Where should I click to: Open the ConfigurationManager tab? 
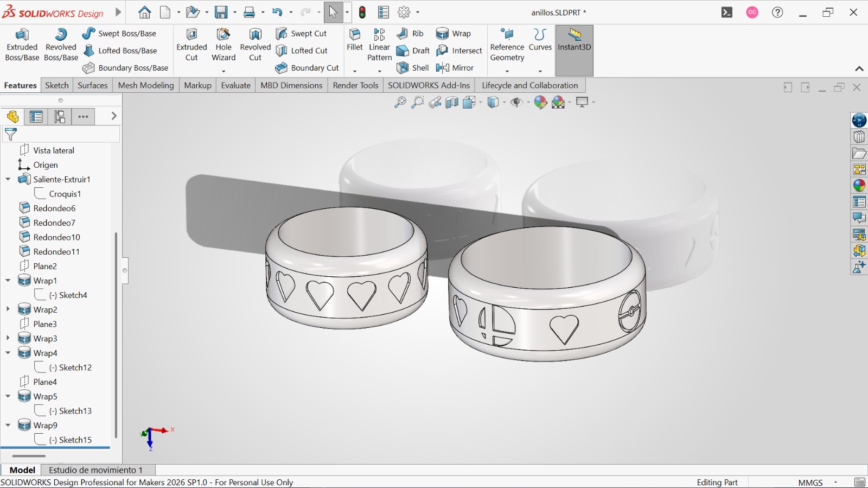point(60,116)
